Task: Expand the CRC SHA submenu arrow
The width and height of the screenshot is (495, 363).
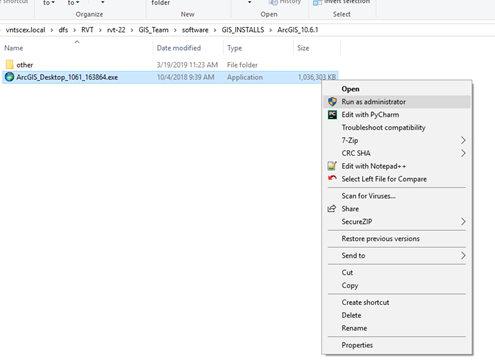Action: [463, 153]
